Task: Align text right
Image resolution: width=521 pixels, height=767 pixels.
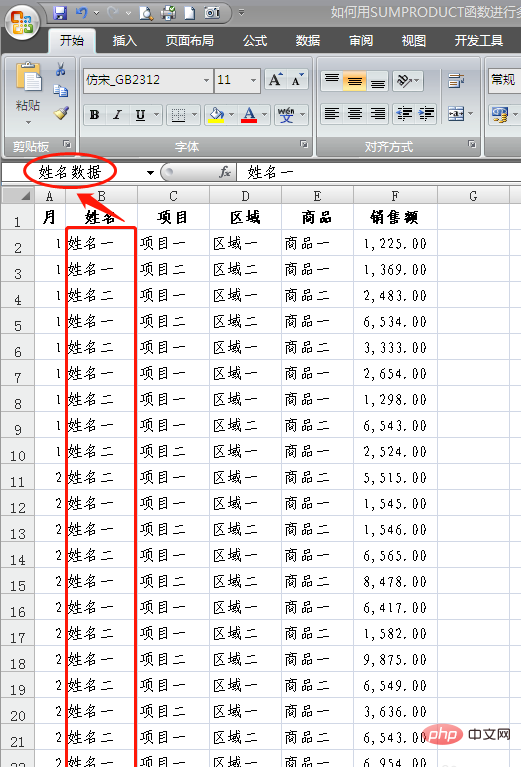Action: [377, 114]
